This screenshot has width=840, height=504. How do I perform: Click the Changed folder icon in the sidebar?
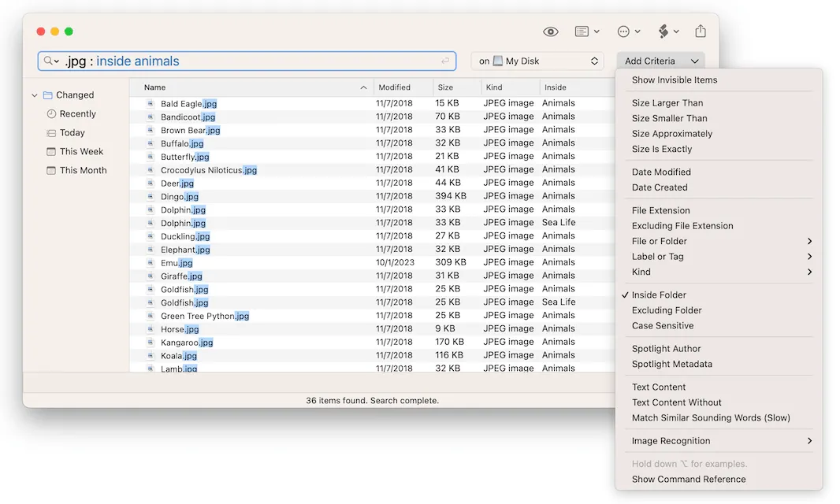tap(48, 94)
